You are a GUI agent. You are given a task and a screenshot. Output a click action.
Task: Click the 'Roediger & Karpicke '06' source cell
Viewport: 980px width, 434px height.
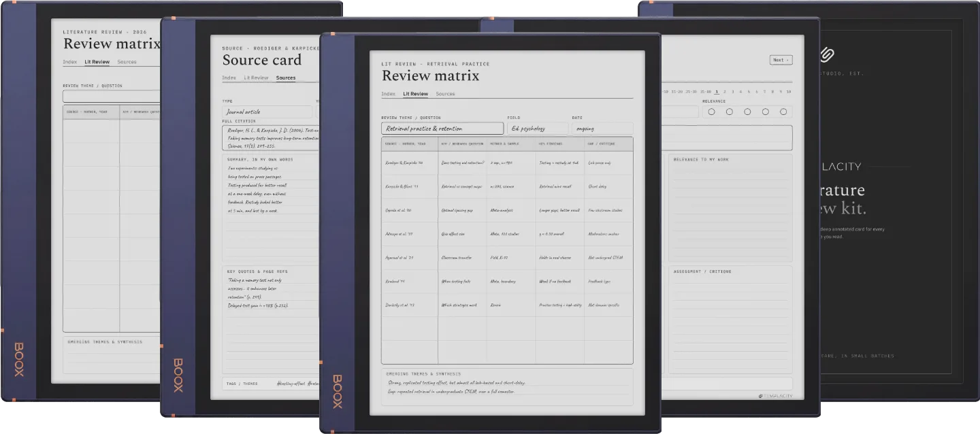410,163
